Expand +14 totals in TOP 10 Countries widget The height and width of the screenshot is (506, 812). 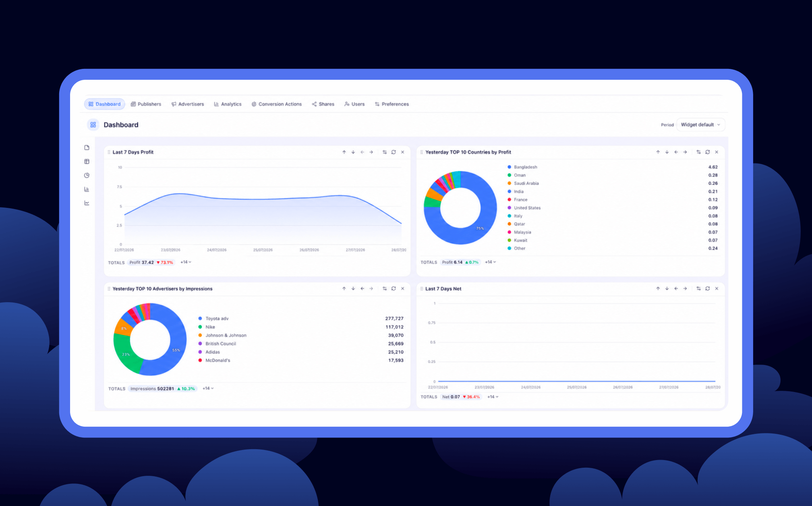click(x=490, y=262)
